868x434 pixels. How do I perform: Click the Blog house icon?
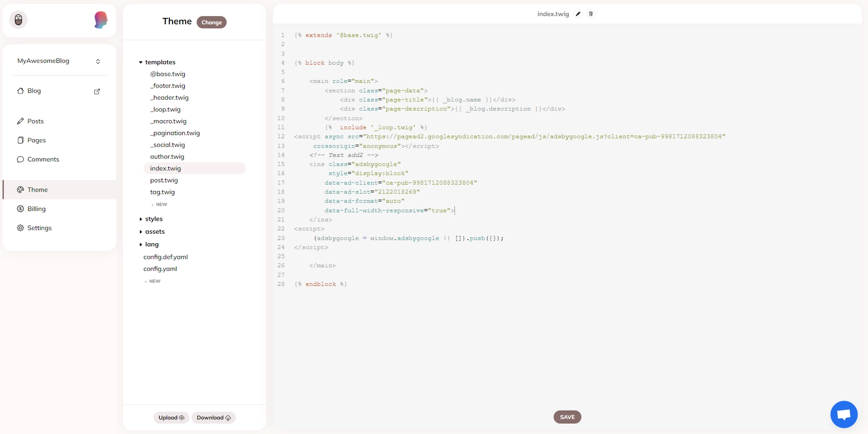click(x=20, y=91)
